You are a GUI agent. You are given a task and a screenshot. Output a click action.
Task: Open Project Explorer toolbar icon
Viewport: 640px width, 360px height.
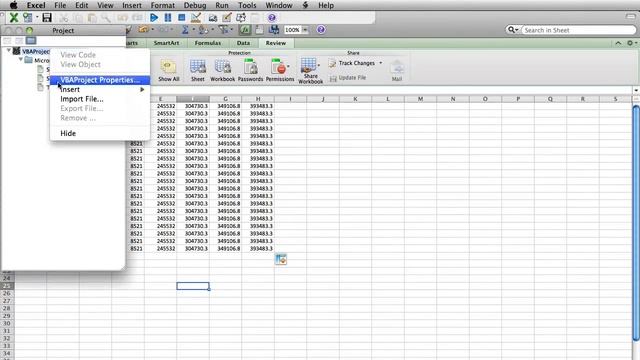coord(213,18)
